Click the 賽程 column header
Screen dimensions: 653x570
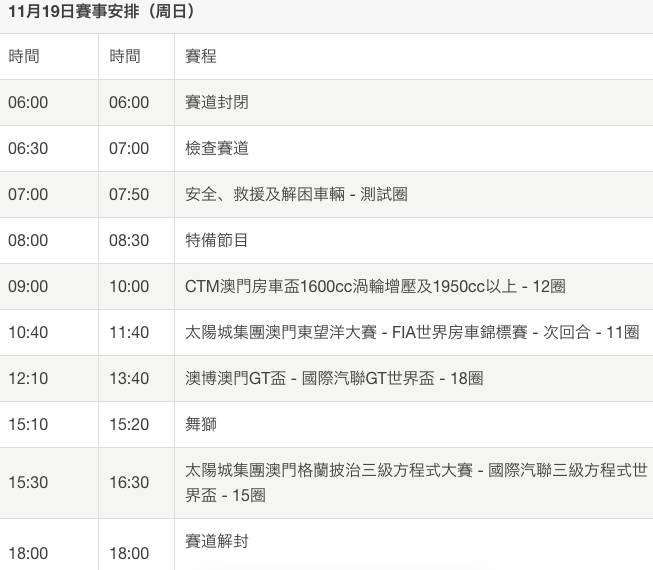pos(201,56)
